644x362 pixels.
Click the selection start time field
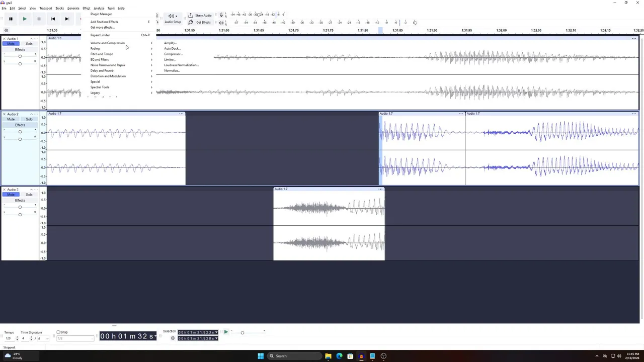197,332
